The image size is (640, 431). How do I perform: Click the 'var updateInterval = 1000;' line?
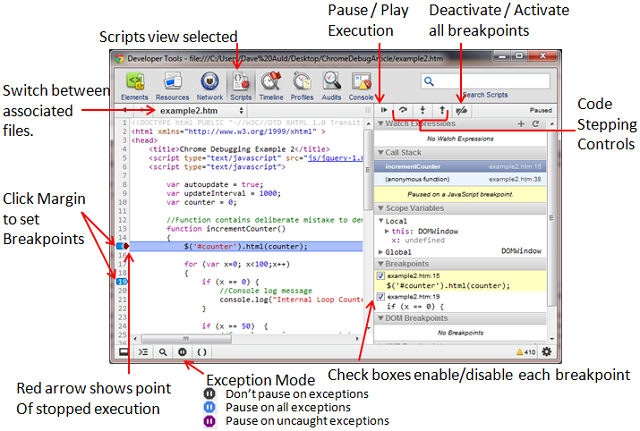(x=224, y=193)
